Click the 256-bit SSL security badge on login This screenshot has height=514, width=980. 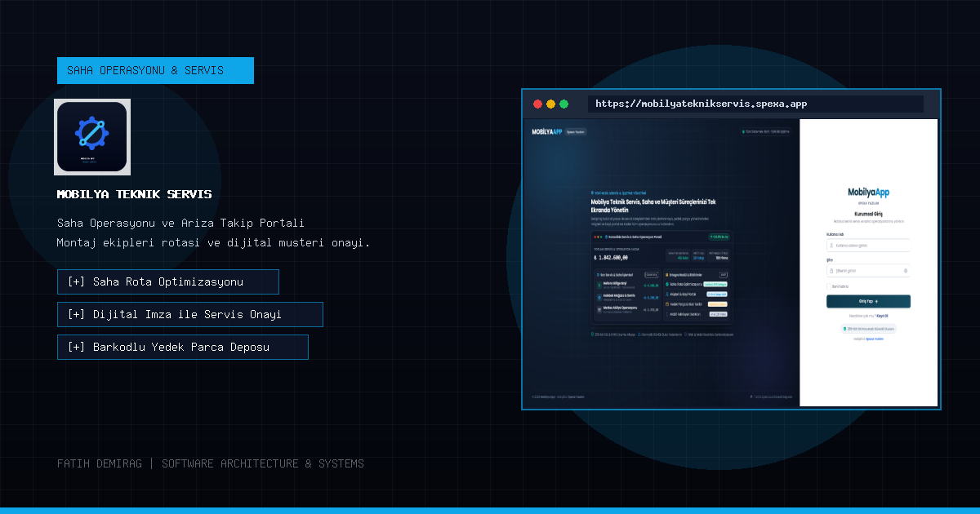869,329
